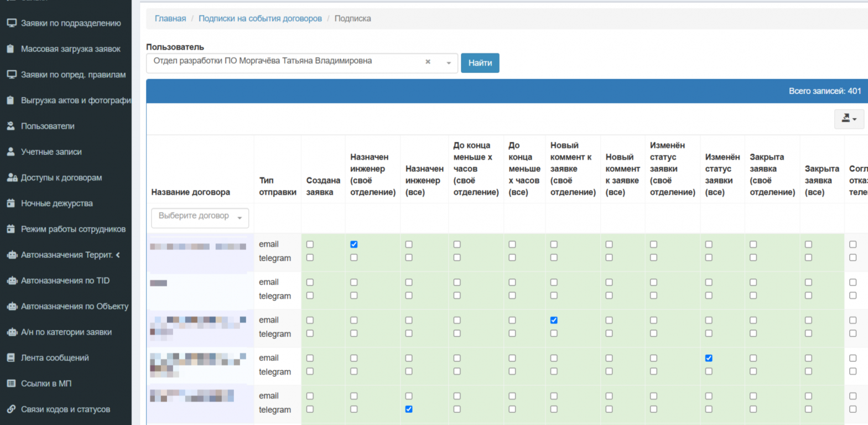Click the Главная breadcrumb link

[x=170, y=19]
